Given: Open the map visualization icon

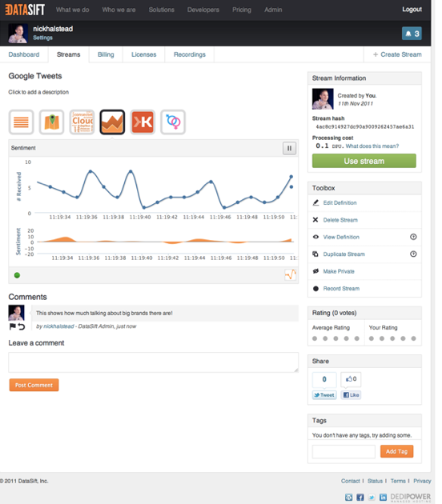Looking at the screenshot, I should pyautogui.click(x=51, y=122).
